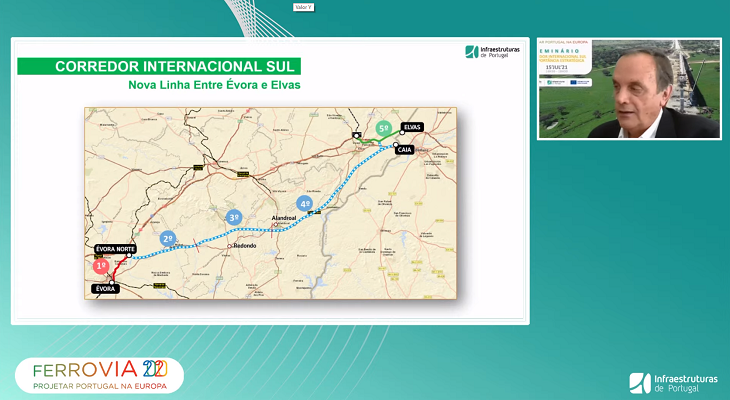Screen dimensions: 730x400
Task: Click the Redondo town label on map
Action: 243,246
